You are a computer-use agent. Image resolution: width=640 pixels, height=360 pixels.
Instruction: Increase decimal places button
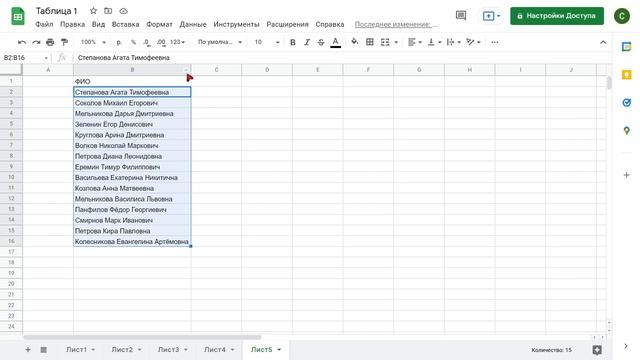tap(161, 42)
